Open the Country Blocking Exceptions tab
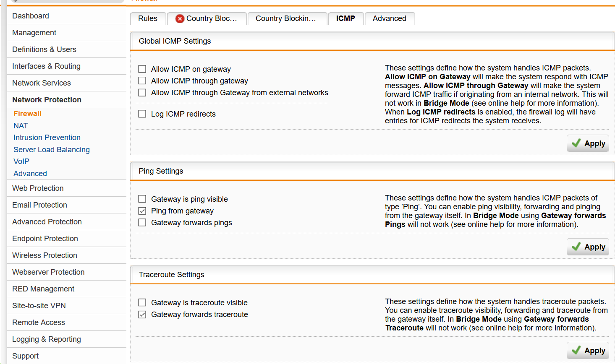 click(x=286, y=18)
